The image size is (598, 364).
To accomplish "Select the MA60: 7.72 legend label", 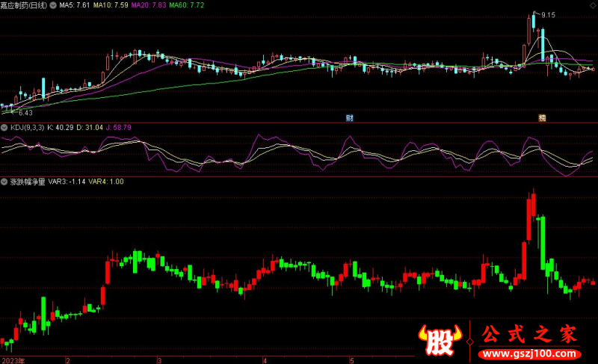I will (186, 4).
